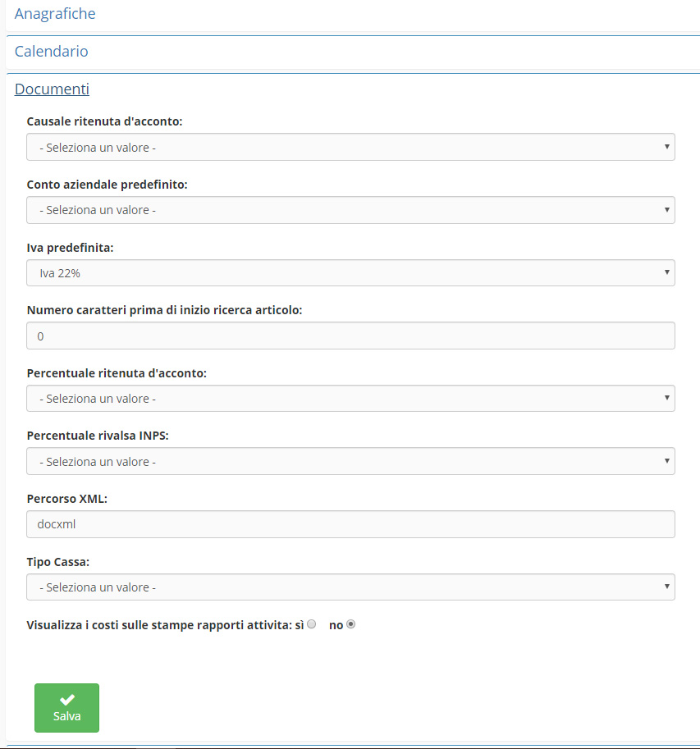Click the arrow of Iva predefinita select
Screen dimensions: 700x749
(x=666, y=272)
